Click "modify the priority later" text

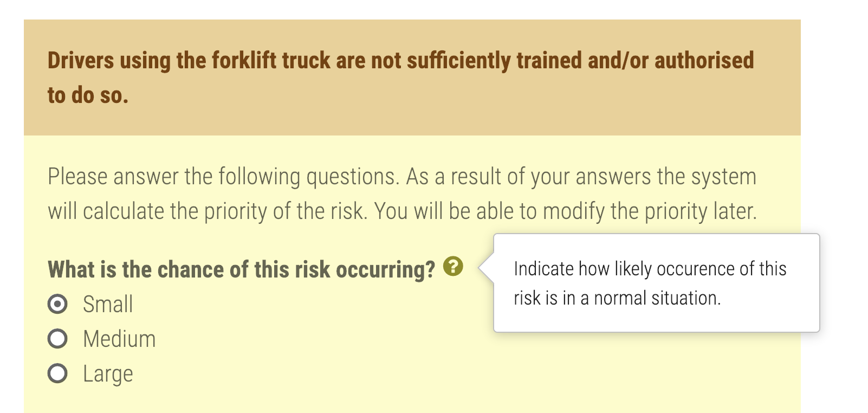click(x=650, y=211)
